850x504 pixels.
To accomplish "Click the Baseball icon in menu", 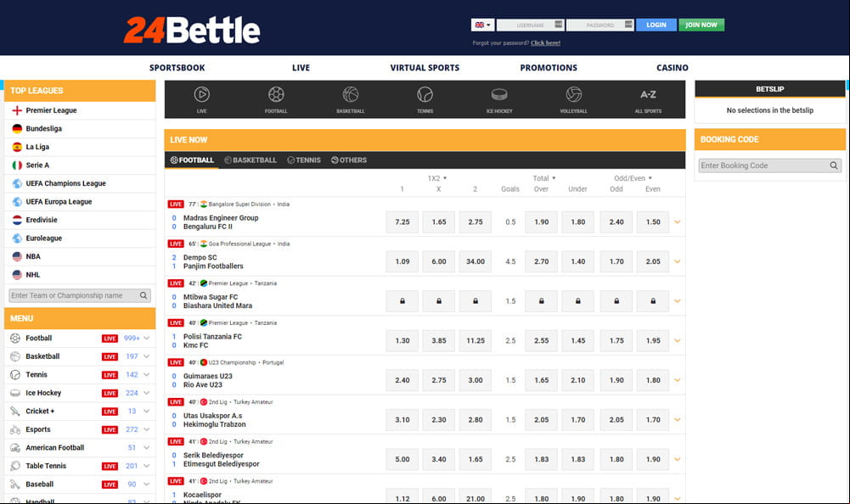I will 15,484.
